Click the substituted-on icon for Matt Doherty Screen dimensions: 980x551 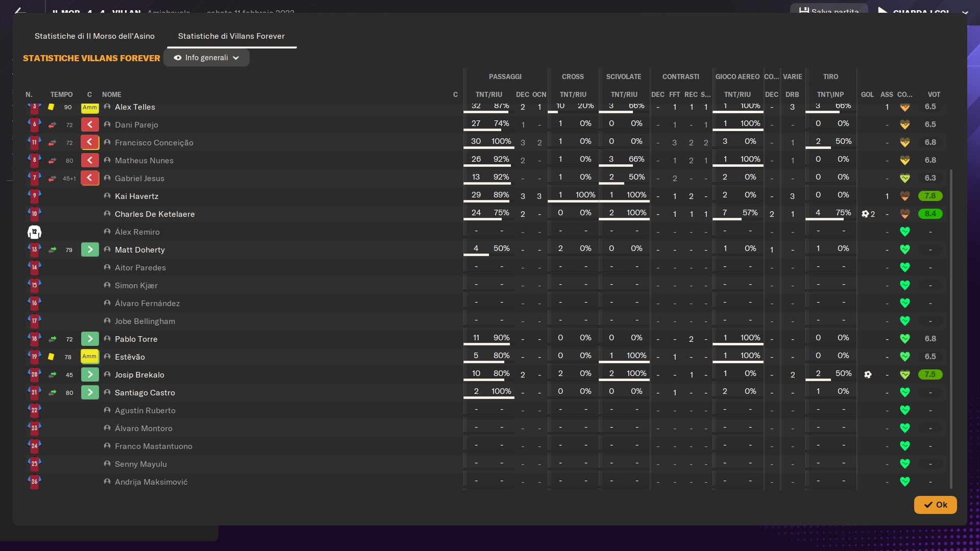[90, 249]
